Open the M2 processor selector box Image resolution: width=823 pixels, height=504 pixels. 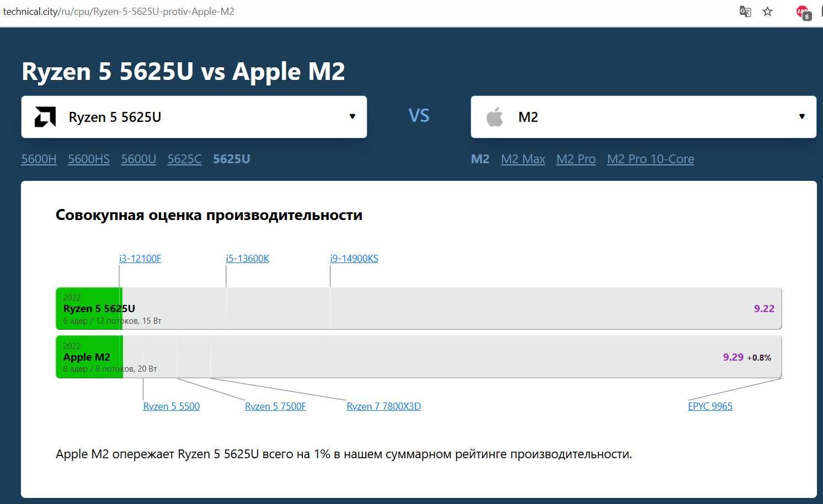[643, 117]
